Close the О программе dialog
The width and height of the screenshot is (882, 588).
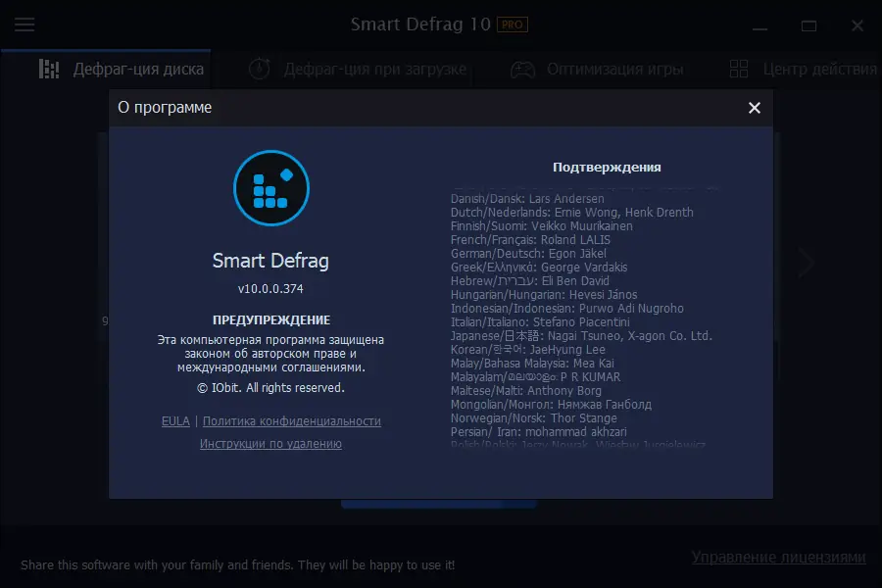pos(755,108)
